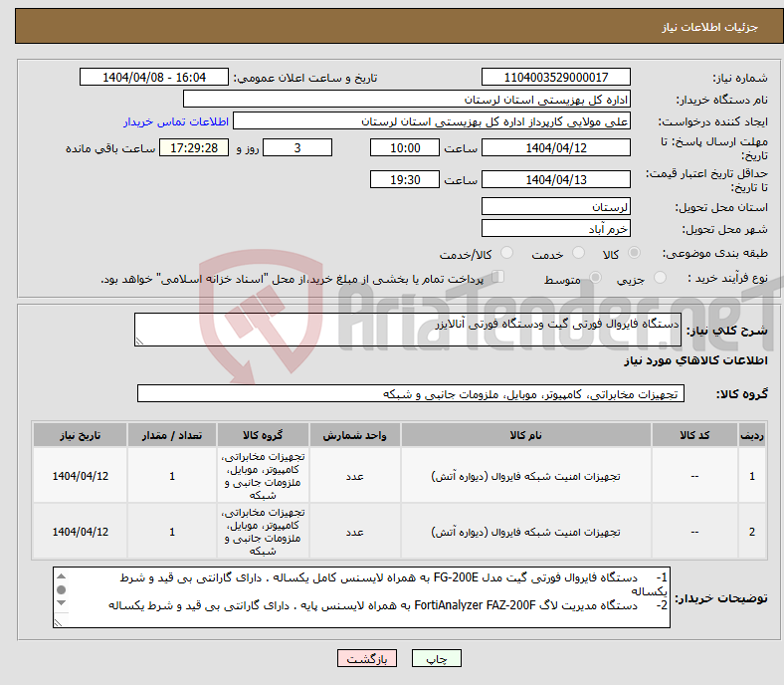Click the تعداد / مقدار column header

pyautogui.click(x=172, y=435)
